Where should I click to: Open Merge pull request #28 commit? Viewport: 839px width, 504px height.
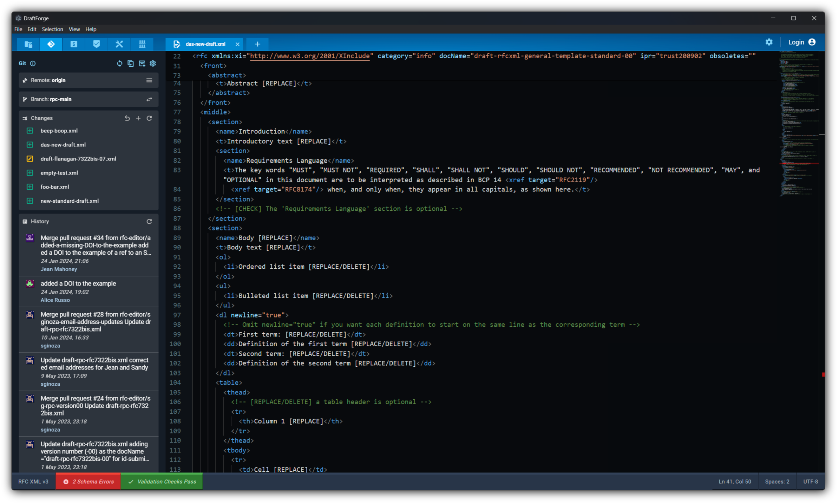coord(89,330)
